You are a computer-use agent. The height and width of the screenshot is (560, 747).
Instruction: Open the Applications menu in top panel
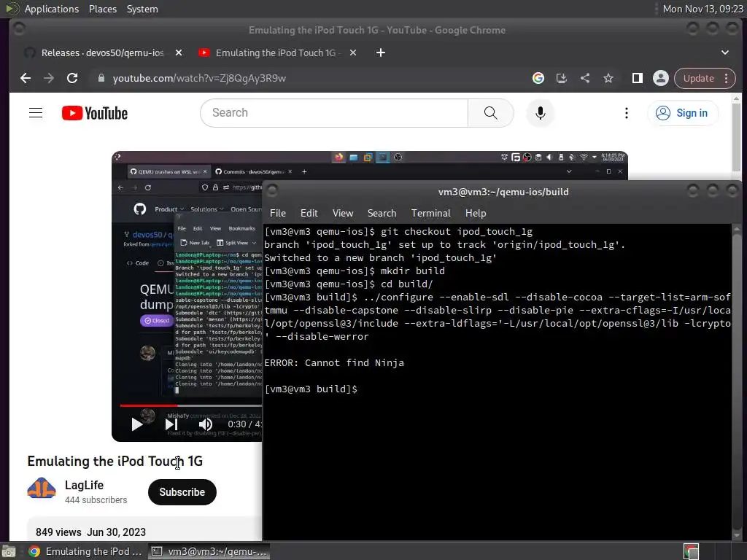(x=52, y=9)
